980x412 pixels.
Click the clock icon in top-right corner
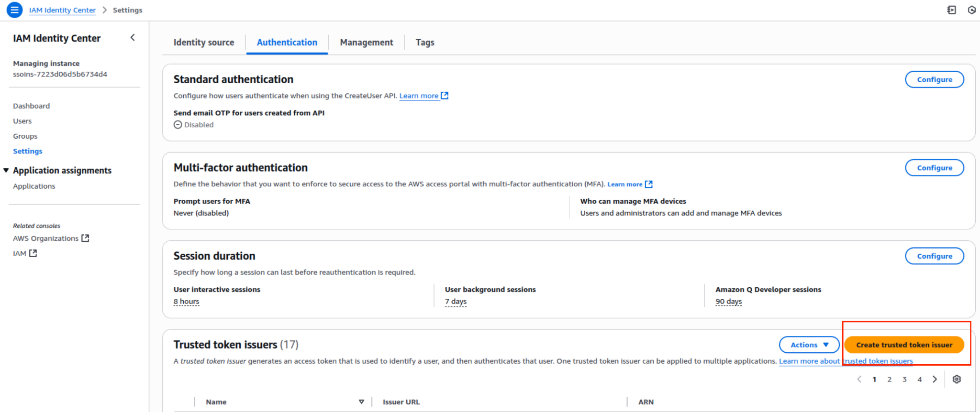[971, 10]
